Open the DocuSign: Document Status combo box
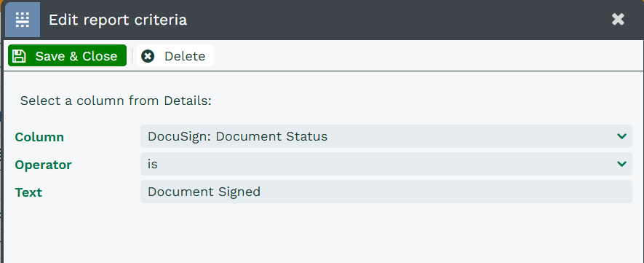This screenshot has height=263, width=644. pyautogui.click(x=386, y=136)
